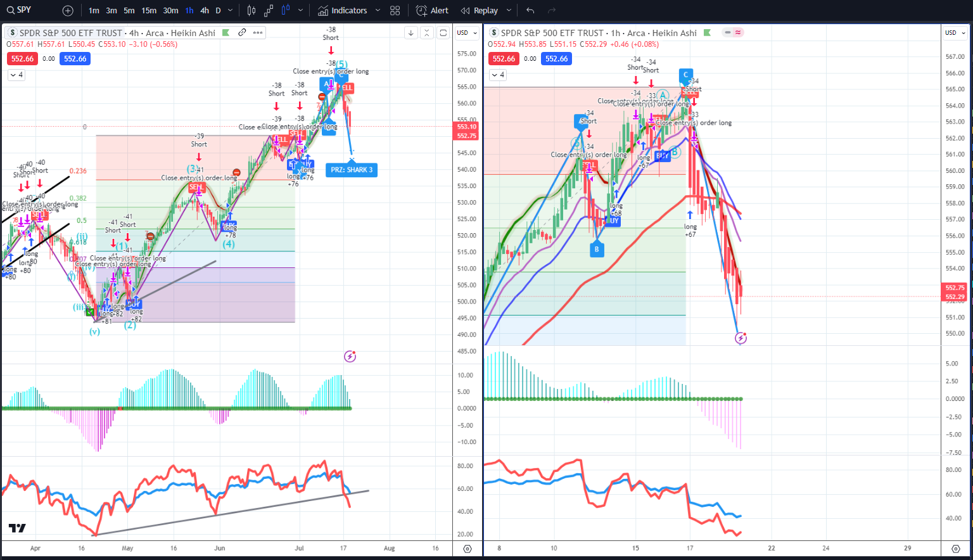Click the down arrow button on 4h chart pane
973x560 pixels.
coord(410,33)
